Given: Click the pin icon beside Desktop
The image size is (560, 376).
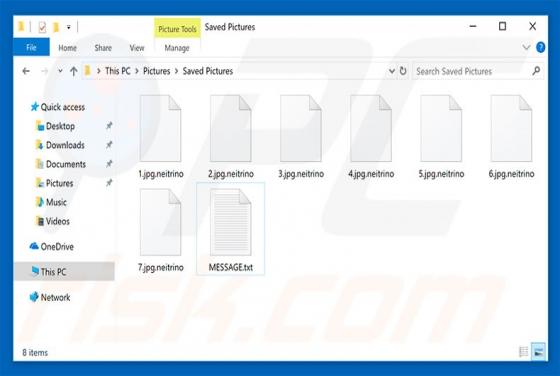Looking at the screenshot, I should pyautogui.click(x=109, y=126).
